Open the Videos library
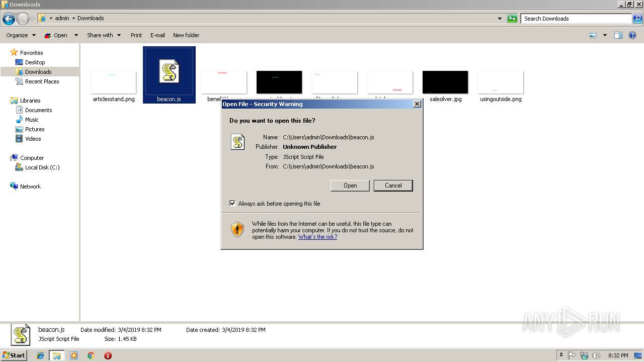Screen dimensions: 644x362 click(33, 139)
